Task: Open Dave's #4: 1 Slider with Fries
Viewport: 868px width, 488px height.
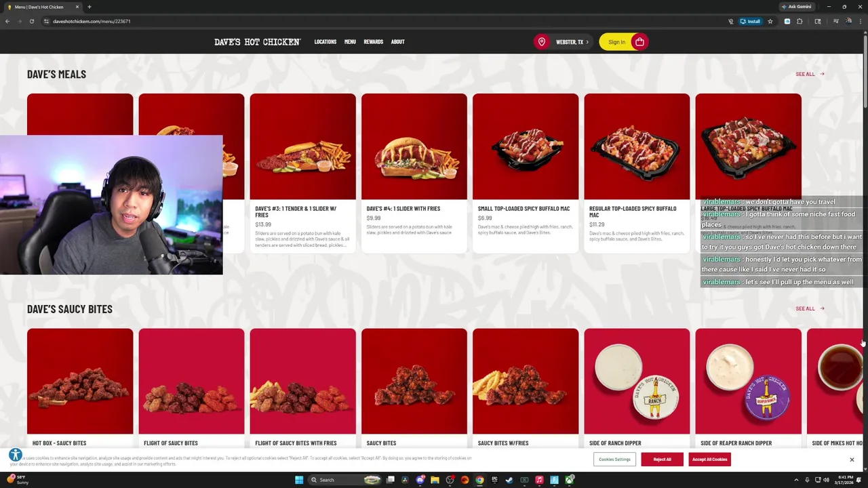Action: point(414,173)
